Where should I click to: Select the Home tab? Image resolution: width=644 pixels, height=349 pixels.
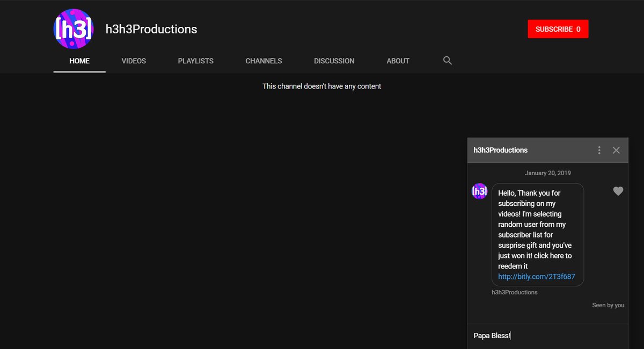point(79,61)
